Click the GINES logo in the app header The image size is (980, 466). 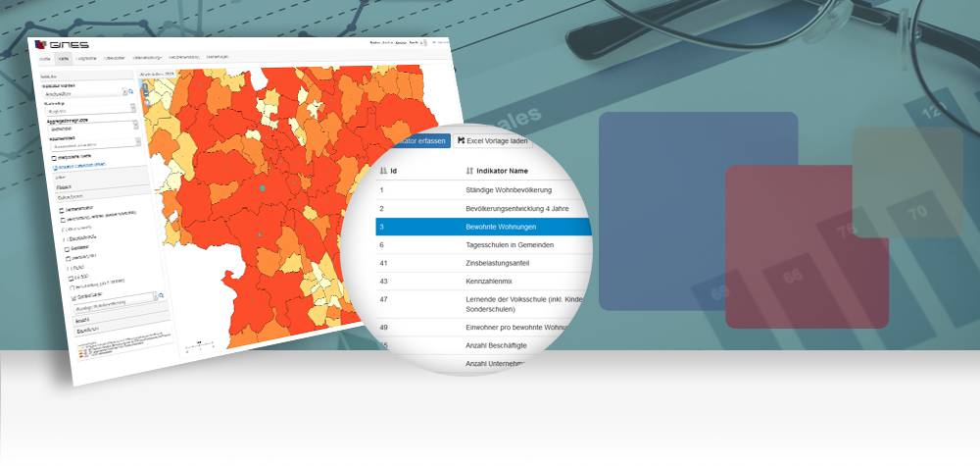(x=61, y=44)
